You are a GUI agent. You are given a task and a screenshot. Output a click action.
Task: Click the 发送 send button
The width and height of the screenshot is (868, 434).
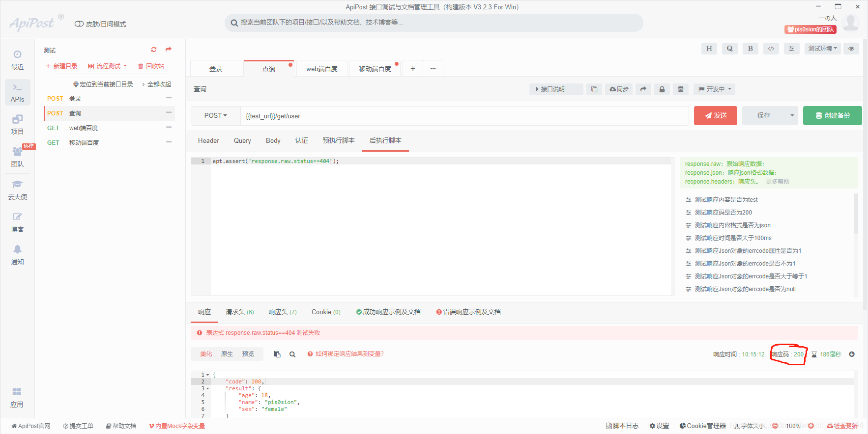pos(716,116)
